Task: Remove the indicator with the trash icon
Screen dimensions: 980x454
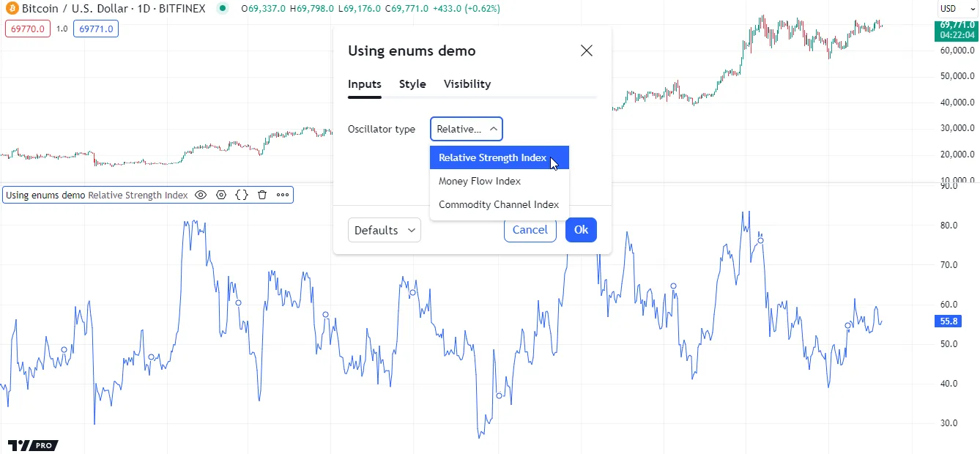Action: click(262, 196)
